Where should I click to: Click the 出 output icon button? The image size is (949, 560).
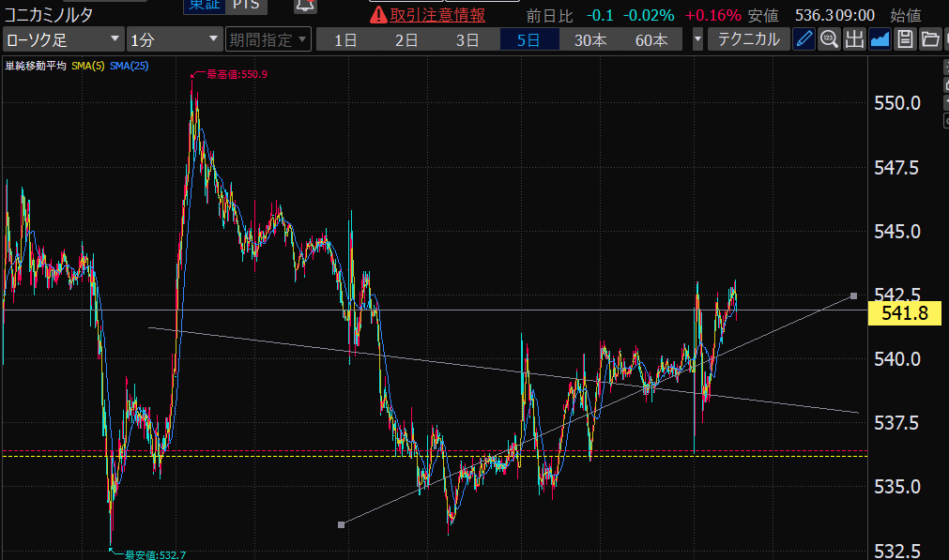point(854,38)
